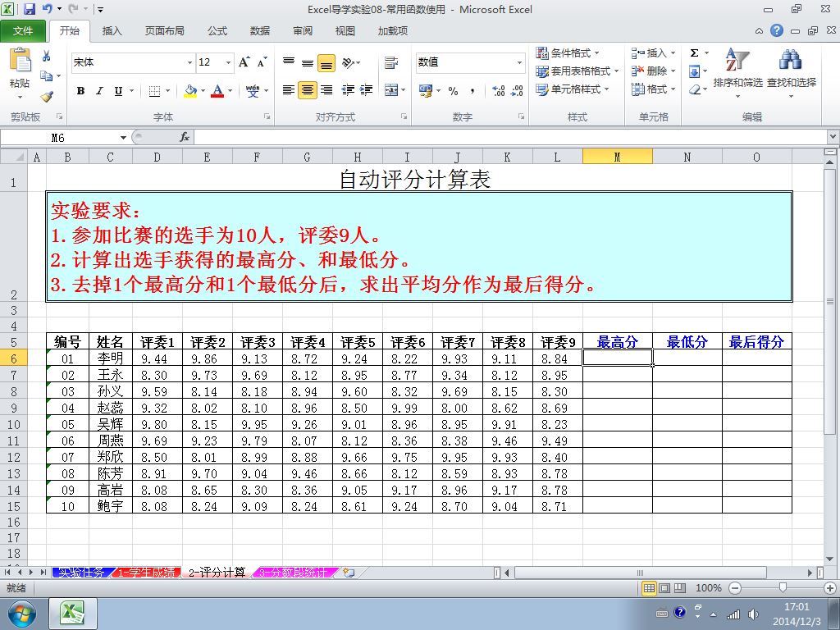Click the Copy icon
Image resolution: width=840 pixels, height=630 pixels.
pos(47,76)
